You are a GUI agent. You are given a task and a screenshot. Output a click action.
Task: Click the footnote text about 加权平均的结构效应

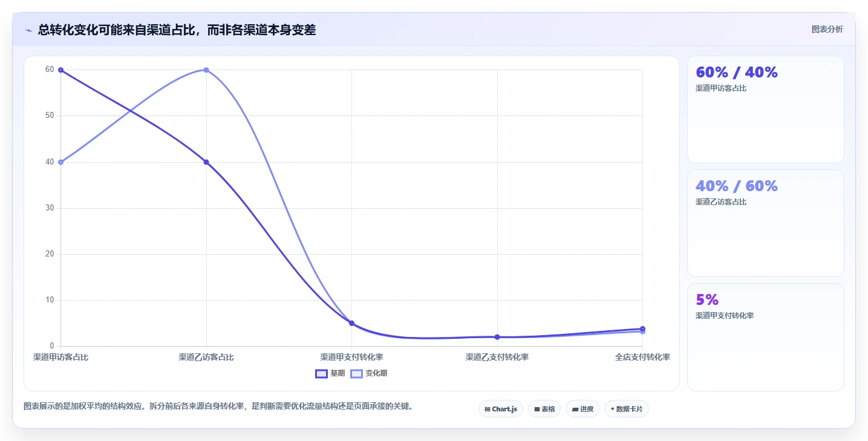[218, 406]
